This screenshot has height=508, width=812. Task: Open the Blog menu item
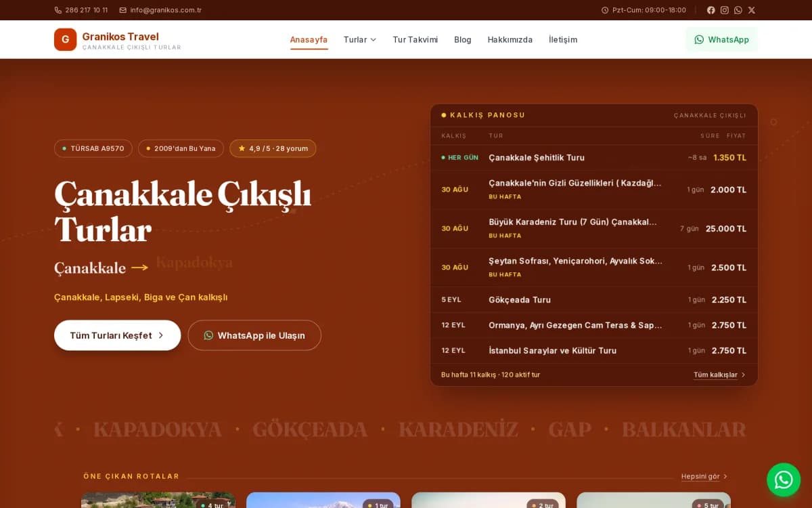pos(463,39)
